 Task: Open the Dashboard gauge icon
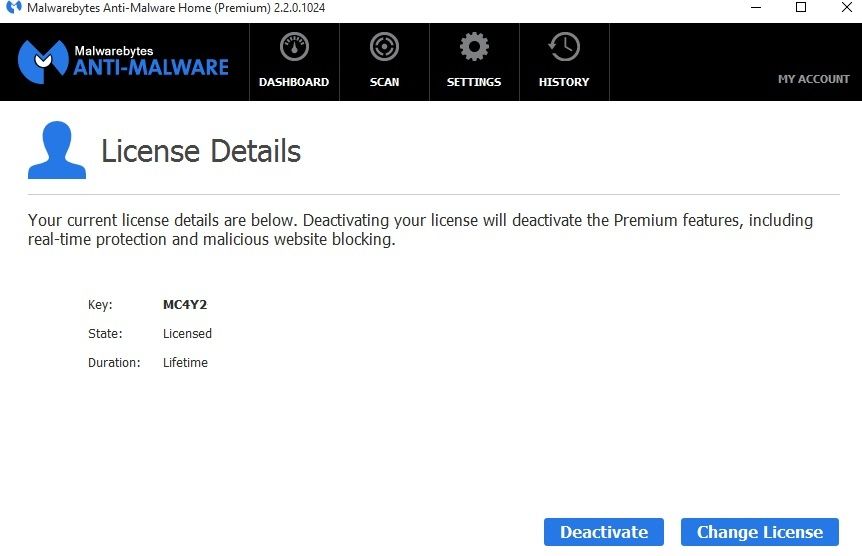(294, 47)
